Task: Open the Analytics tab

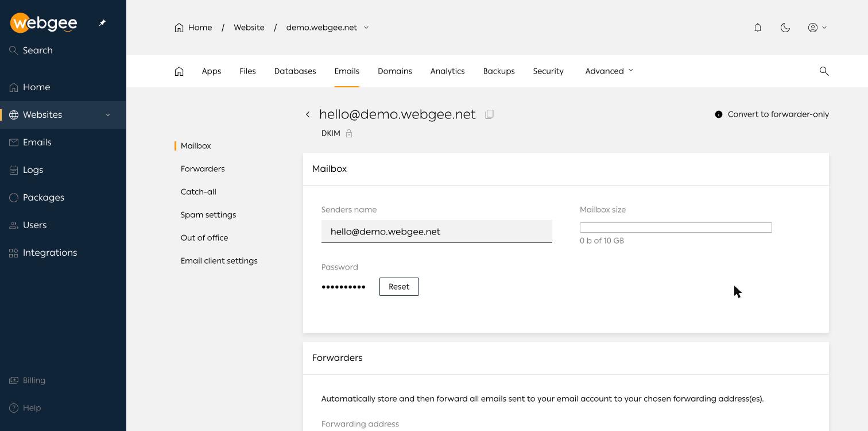Action: [x=447, y=71]
